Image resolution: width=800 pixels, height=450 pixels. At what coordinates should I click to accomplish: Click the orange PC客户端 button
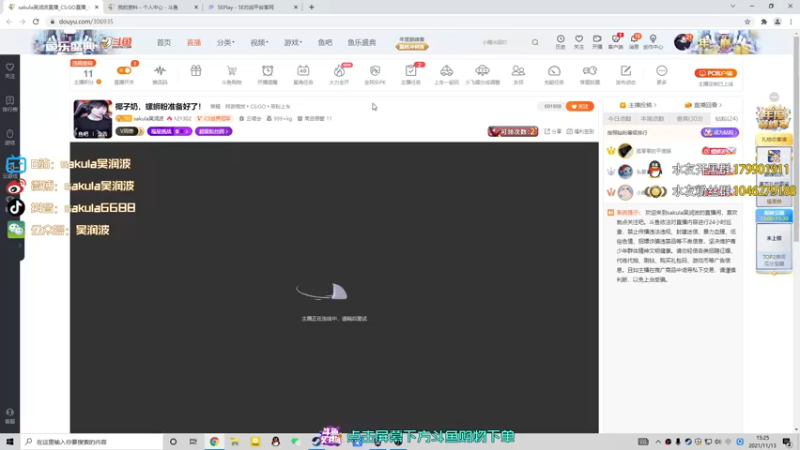pos(715,73)
